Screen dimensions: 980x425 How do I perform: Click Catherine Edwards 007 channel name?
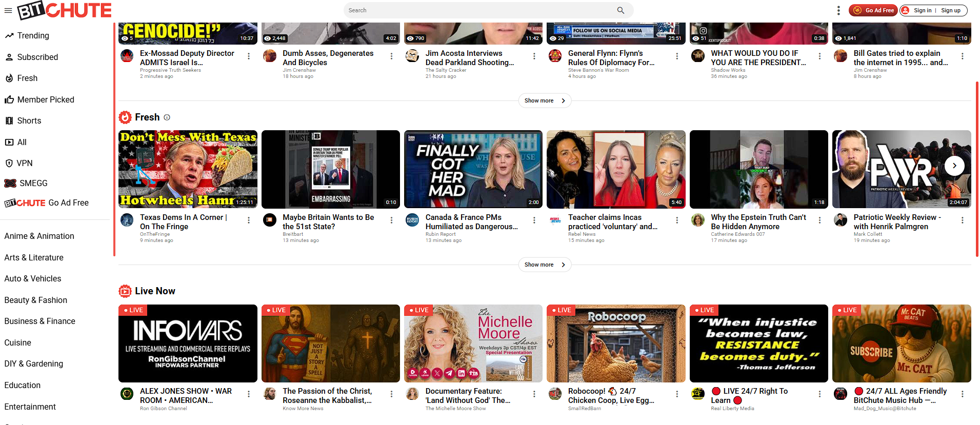[738, 234]
